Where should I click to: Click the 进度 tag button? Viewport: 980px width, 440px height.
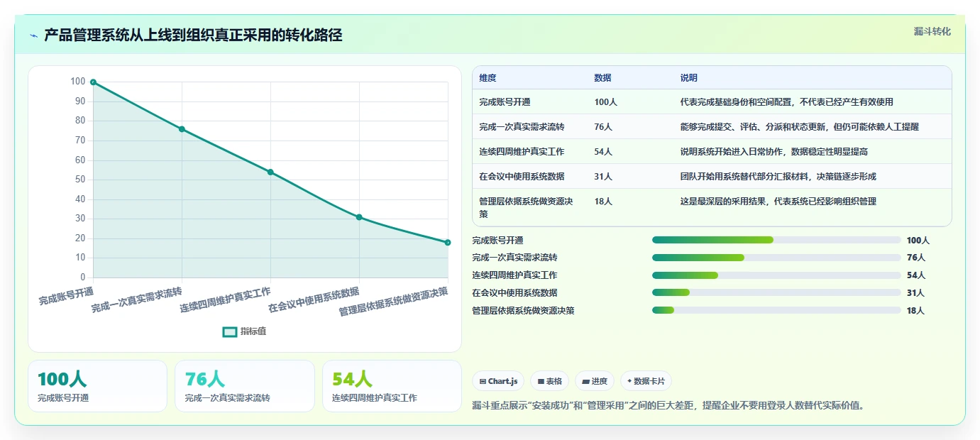click(x=595, y=381)
